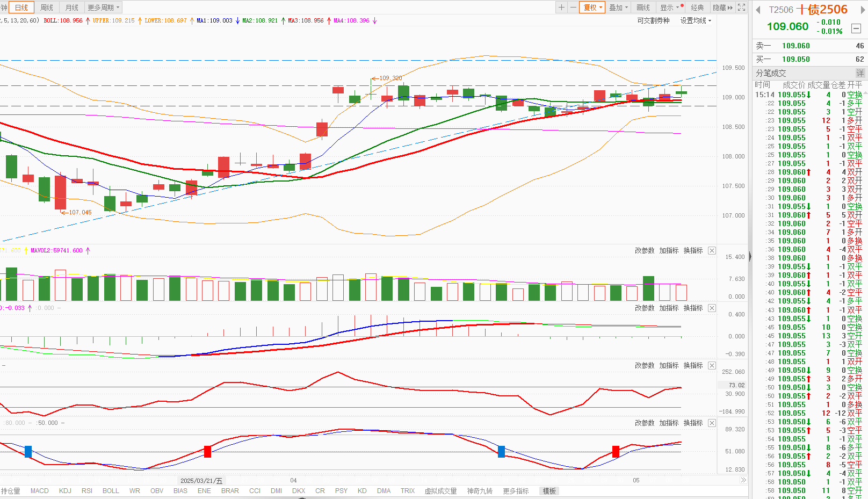Zoom in chart with plus icon
Screen dimensions: 868x499
point(561,8)
